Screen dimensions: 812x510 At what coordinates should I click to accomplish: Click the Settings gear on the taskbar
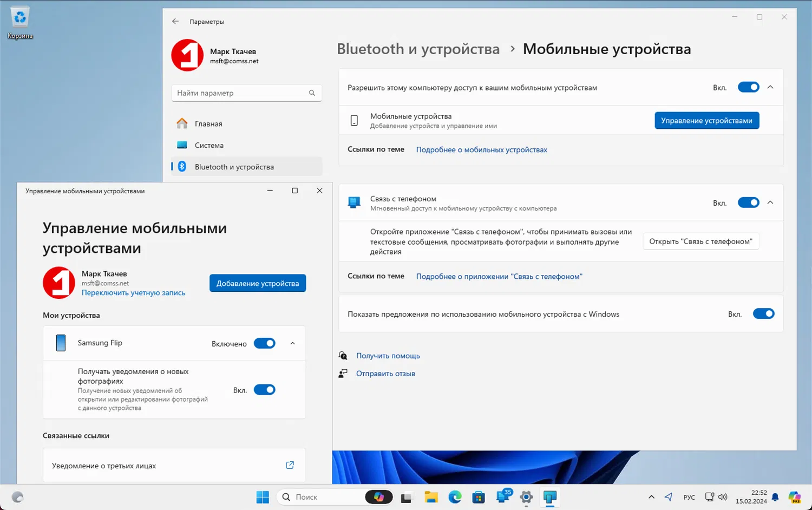(526, 497)
